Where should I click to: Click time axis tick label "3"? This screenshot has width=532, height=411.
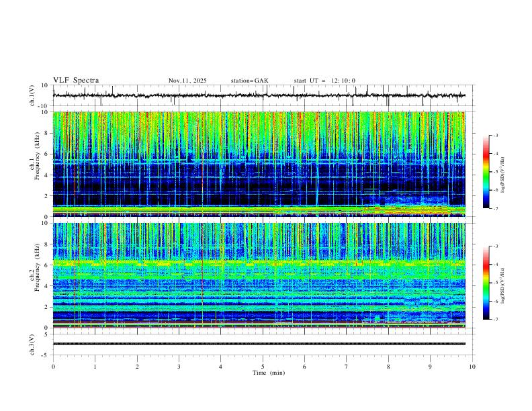click(179, 367)
